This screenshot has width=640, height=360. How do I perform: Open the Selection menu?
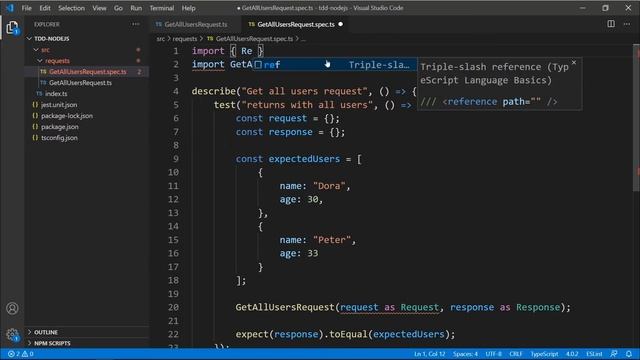[71, 8]
